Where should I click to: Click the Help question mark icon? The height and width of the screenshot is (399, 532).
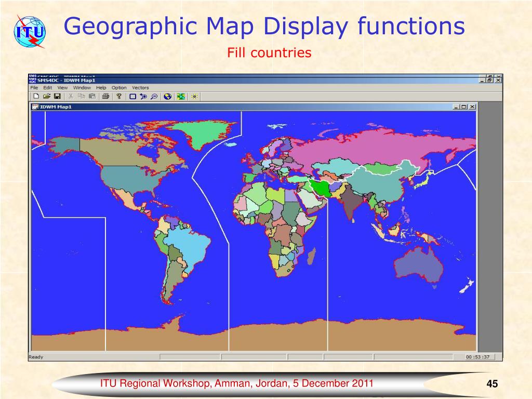point(119,96)
